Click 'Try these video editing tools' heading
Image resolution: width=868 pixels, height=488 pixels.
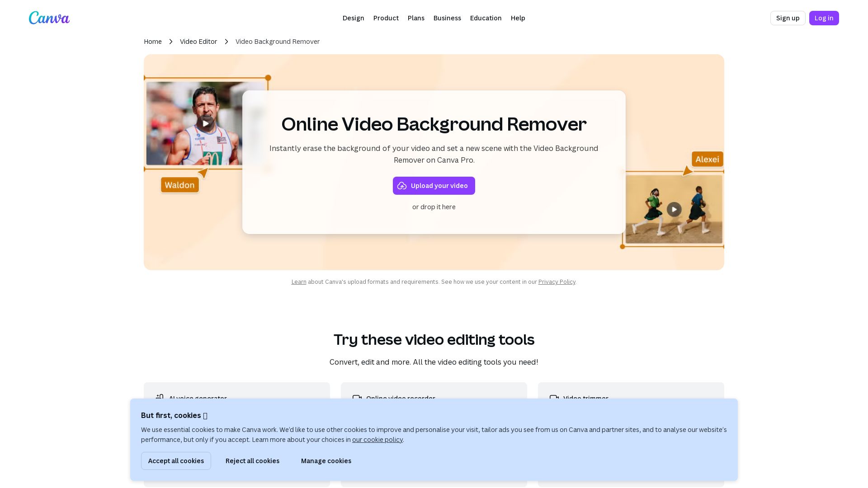click(x=434, y=340)
